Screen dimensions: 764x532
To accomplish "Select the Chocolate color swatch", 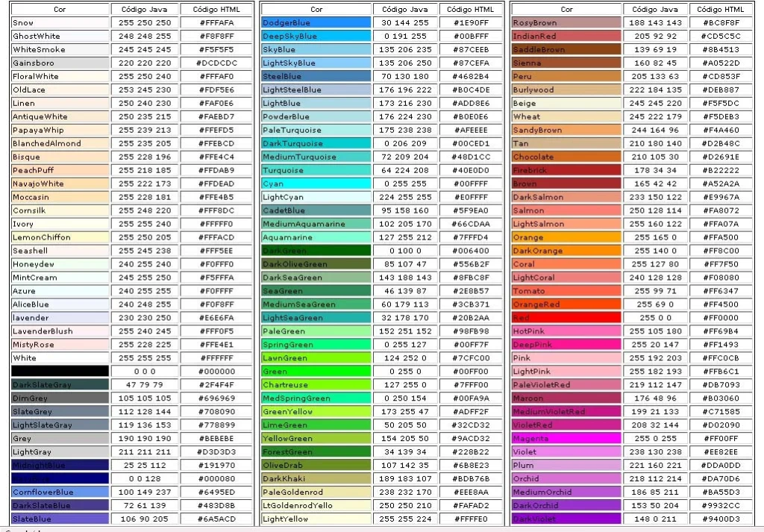I will click(x=566, y=157).
